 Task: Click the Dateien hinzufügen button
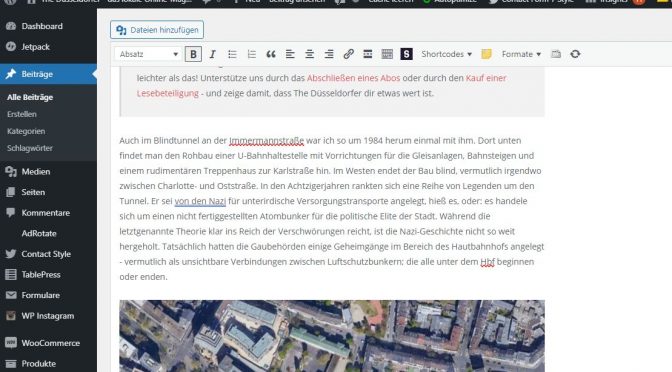157,30
